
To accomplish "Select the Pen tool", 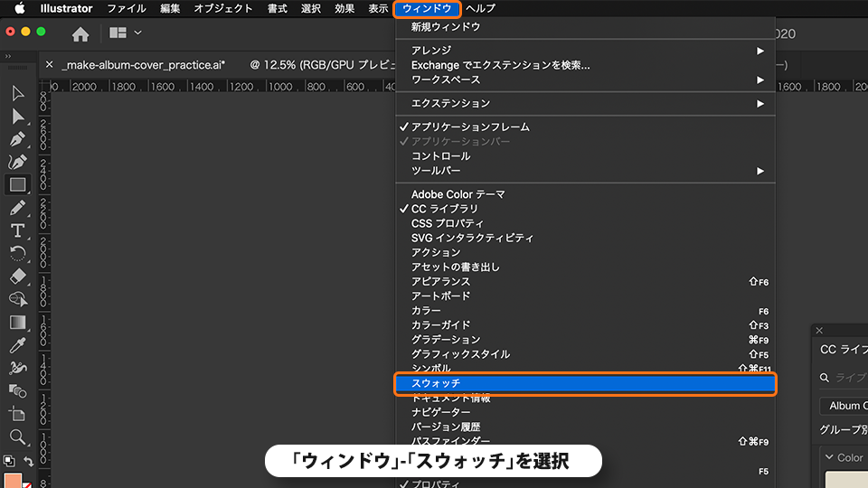I will click(x=17, y=139).
